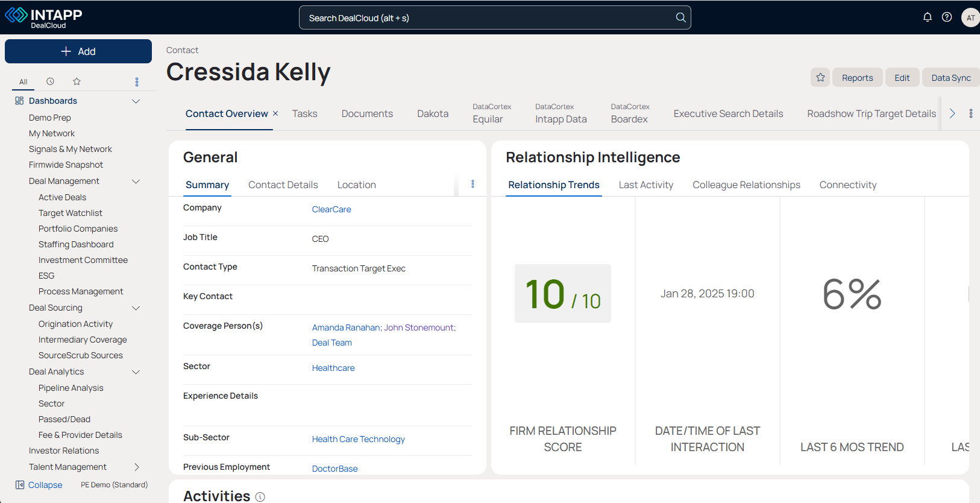Open Pipeline Analysis dashboard in sidebar
Screen dimensions: 980x503
[71, 388]
